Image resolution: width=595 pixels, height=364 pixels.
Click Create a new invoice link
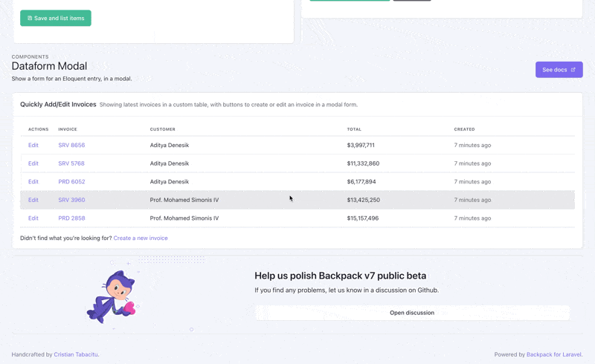(x=141, y=238)
